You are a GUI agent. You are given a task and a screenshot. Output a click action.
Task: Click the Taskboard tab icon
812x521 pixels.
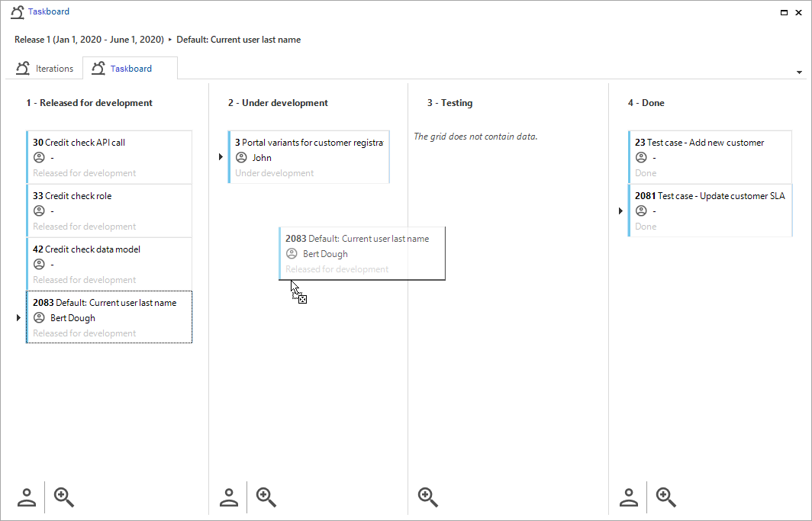click(x=98, y=69)
